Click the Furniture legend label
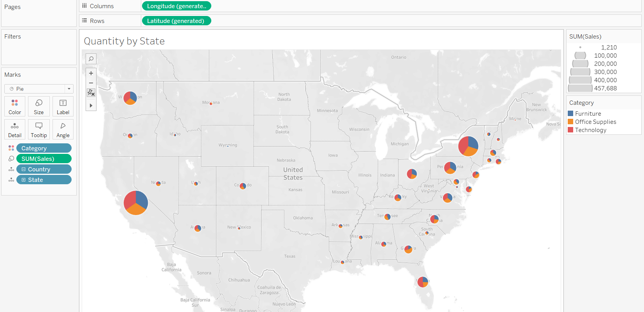Screen dimensions: 644x312 pyautogui.click(x=588, y=114)
